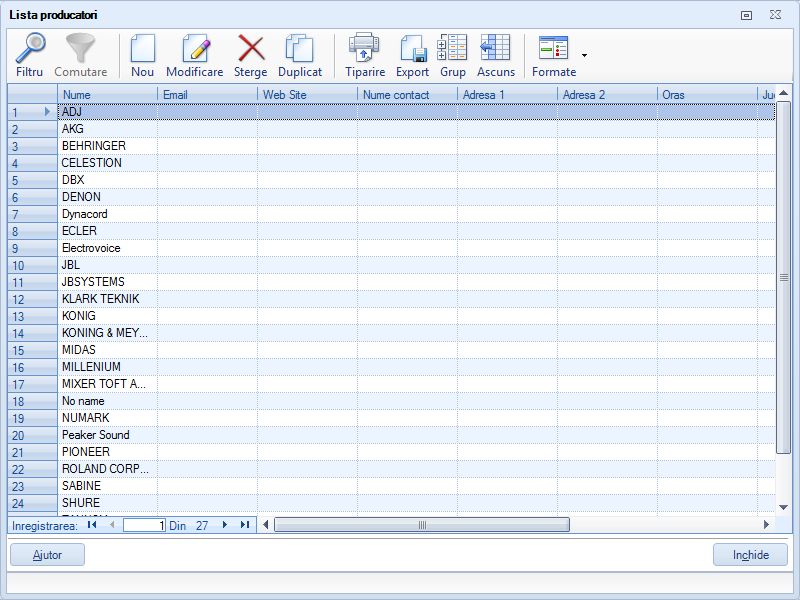800x600 pixels.
Task: Duplicate the entry using Duplicat
Action: tap(300, 55)
